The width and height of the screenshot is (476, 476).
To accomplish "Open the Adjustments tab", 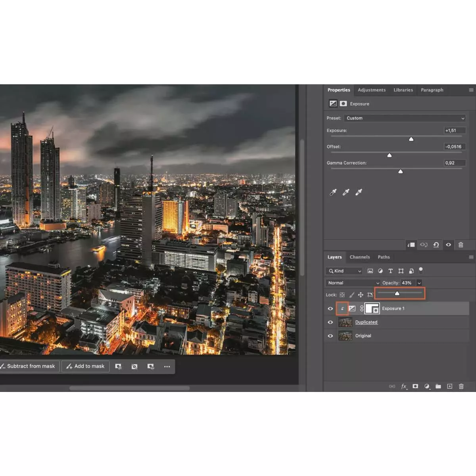I will pos(372,90).
